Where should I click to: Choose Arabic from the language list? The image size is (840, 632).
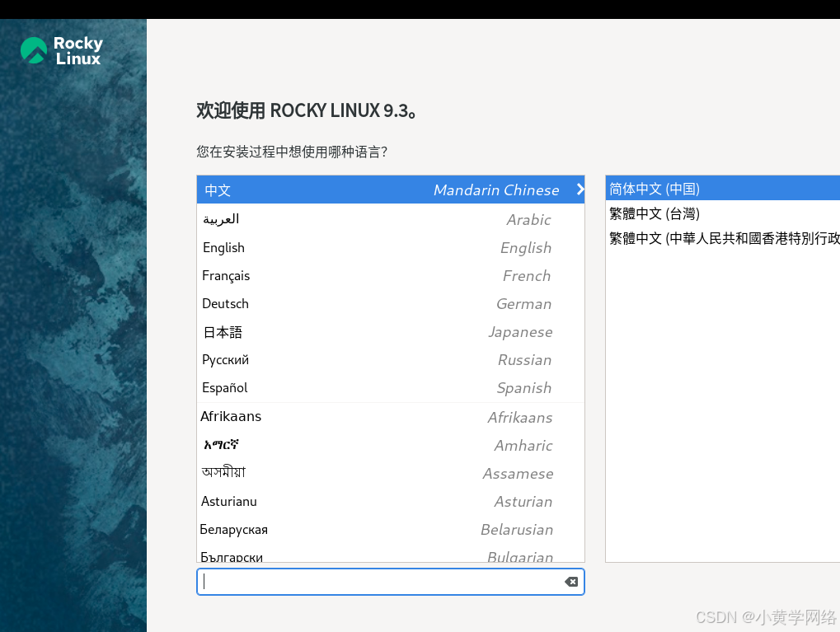point(391,219)
